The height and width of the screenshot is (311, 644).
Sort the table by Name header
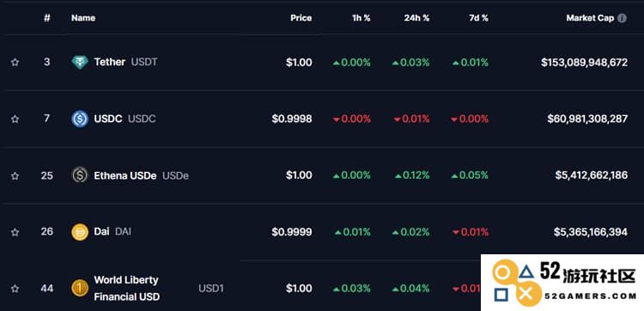(x=83, y=18)
